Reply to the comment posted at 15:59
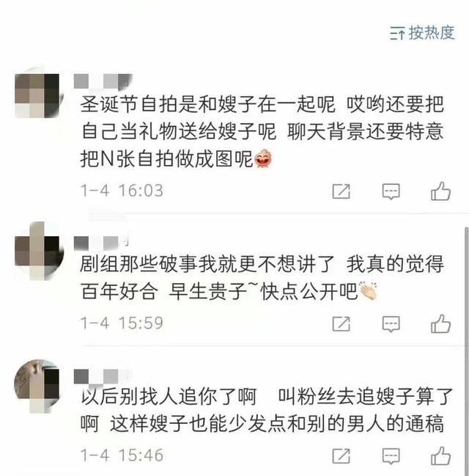The width and height of the screenshot is (469, 476). coord(391,324)
